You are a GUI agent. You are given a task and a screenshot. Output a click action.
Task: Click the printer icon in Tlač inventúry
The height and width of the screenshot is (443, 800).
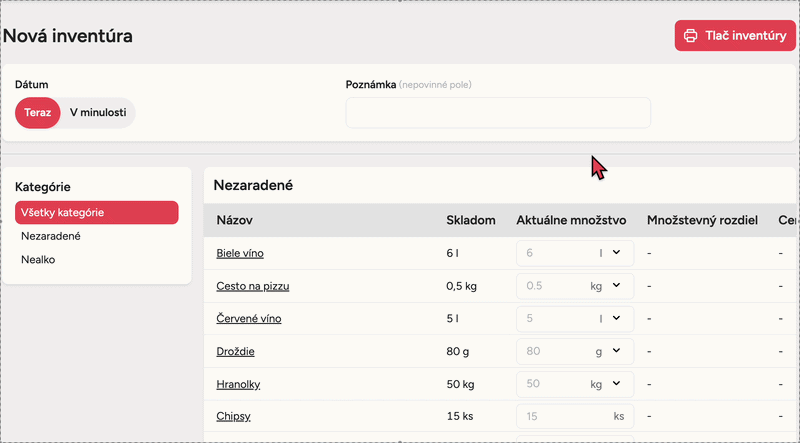(690, 36)
